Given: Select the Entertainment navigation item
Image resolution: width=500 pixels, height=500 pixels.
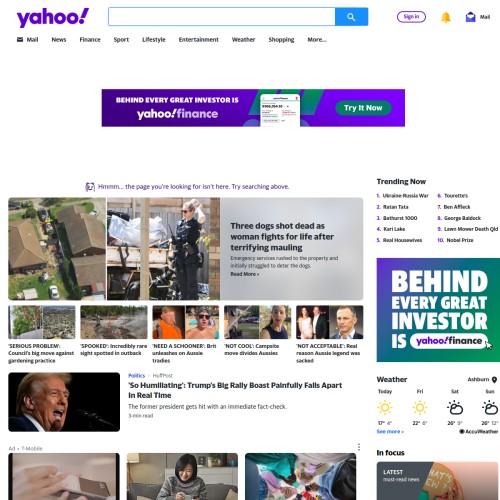Looking at the screenshot, I should [199, 40].
